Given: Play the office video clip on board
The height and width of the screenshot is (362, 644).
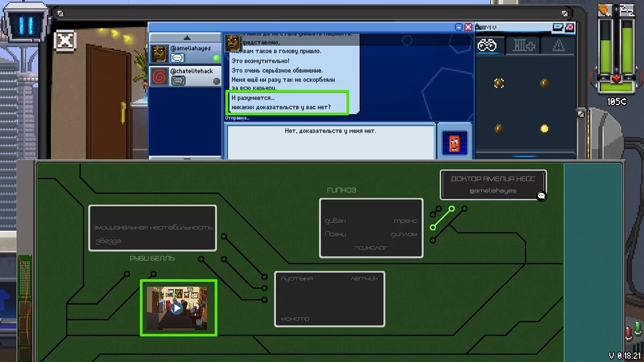Looking at the screenshot, I should (x=178, y=308).
